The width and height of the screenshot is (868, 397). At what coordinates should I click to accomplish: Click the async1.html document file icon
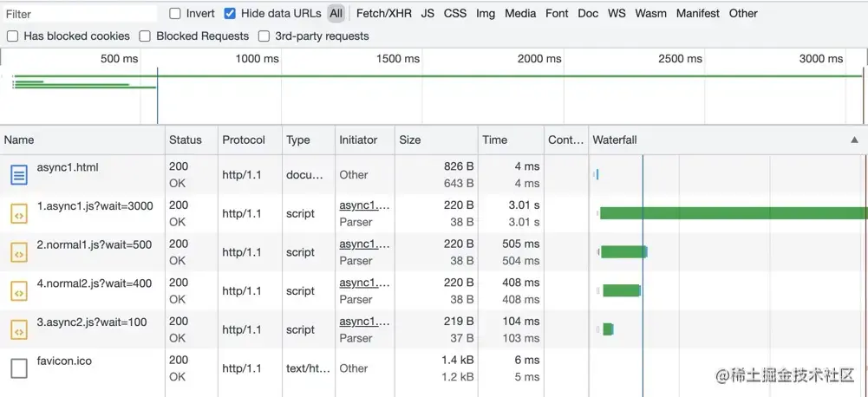click(18, 175)
